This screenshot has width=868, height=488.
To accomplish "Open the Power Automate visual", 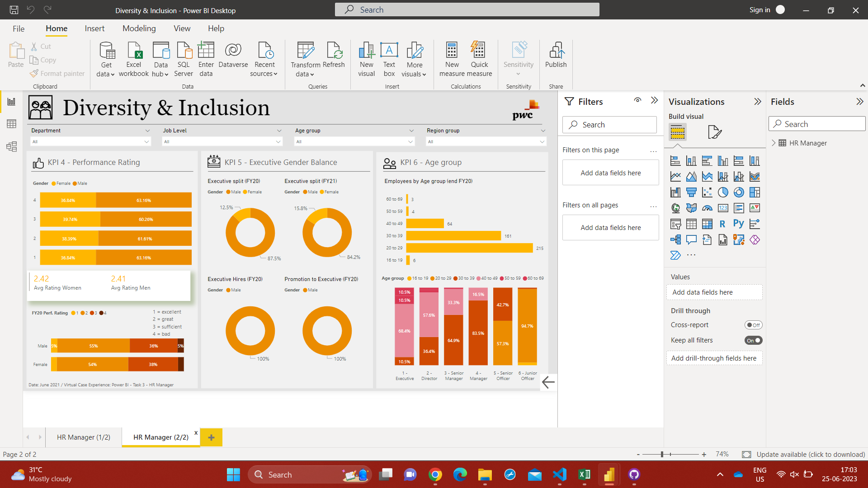I will point(675,255).
